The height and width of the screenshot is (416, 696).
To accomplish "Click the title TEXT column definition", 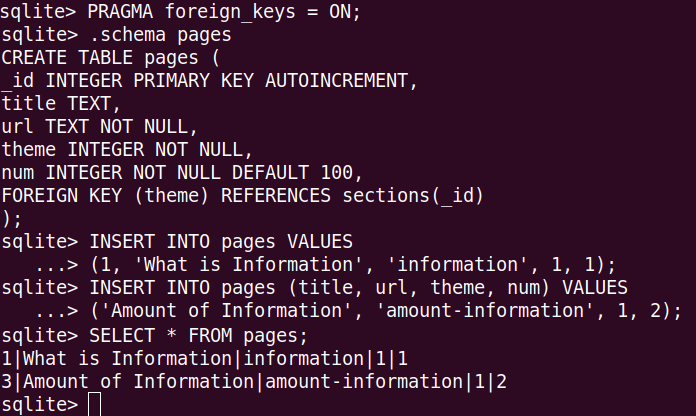I will [x=61, y=103].
